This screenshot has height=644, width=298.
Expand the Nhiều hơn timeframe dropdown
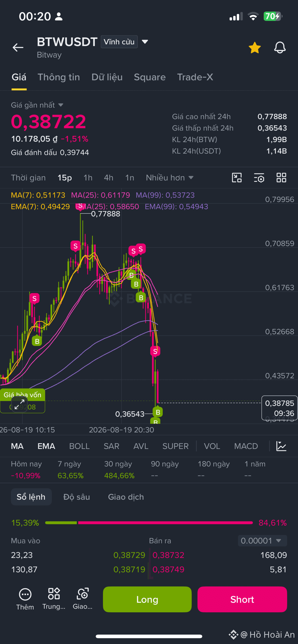click(x=170, y=178)
